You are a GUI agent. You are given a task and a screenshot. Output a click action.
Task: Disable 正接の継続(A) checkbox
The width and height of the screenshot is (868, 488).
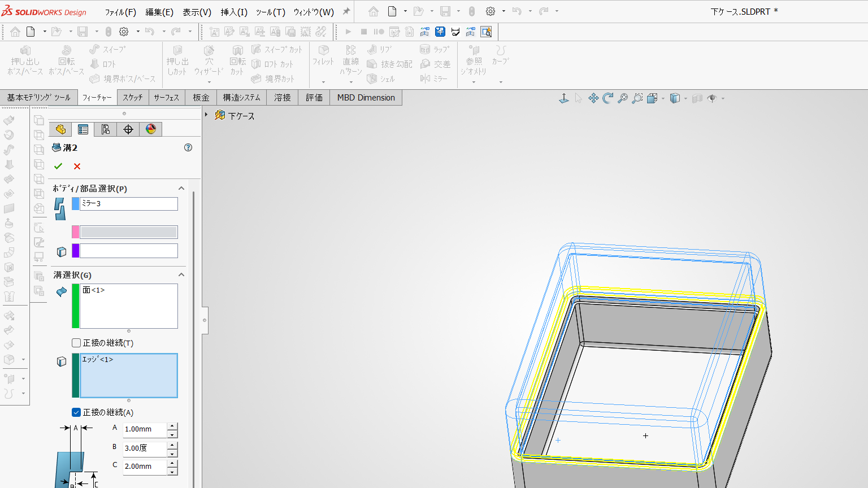click(x=76, y=412)
